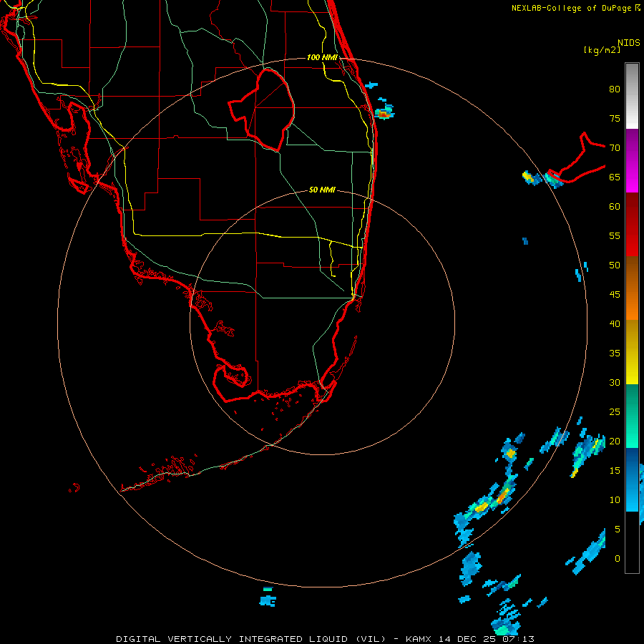Click the 5 value on the VIL scale
Screen dimensions: 644x644
(618, 530)
